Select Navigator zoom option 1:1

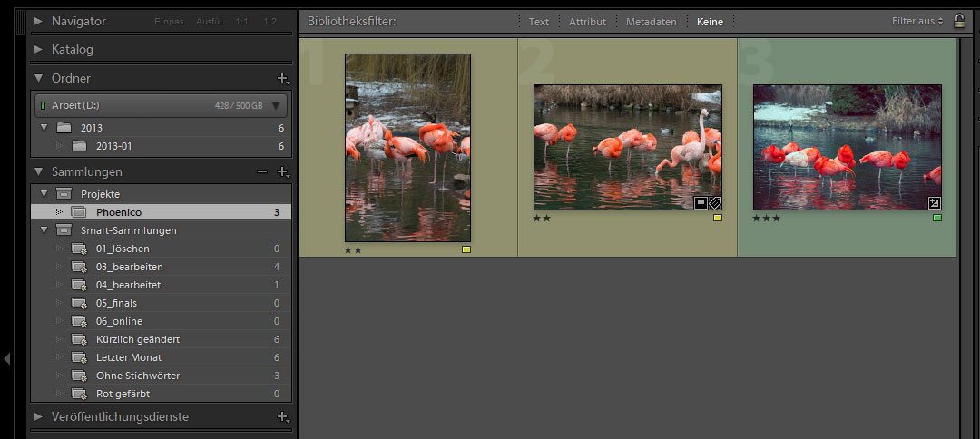click(241, 21)
